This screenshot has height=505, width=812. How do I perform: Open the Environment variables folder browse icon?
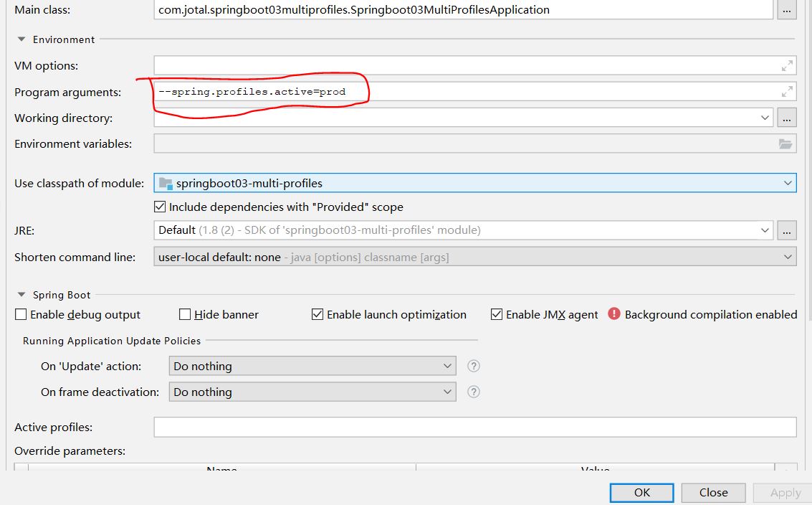[x=785, y=143]
